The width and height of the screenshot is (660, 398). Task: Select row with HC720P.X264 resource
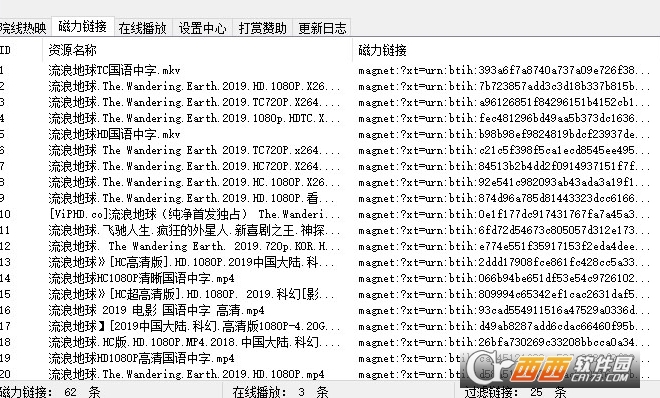tap(194, 166)
